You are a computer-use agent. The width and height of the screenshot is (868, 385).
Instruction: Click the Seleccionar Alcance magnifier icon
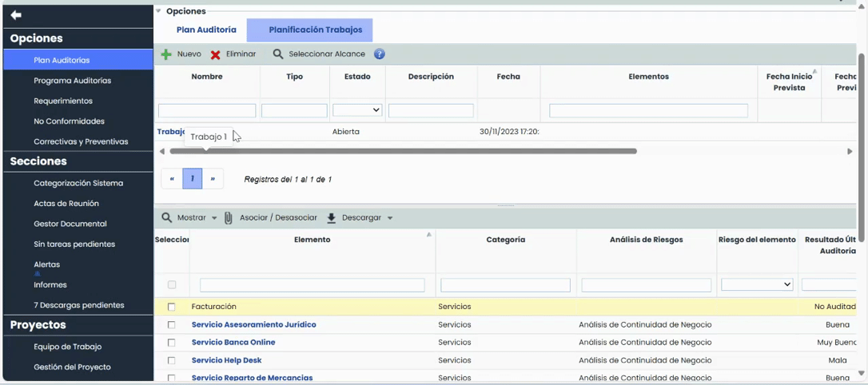click(x=278, y=54)
